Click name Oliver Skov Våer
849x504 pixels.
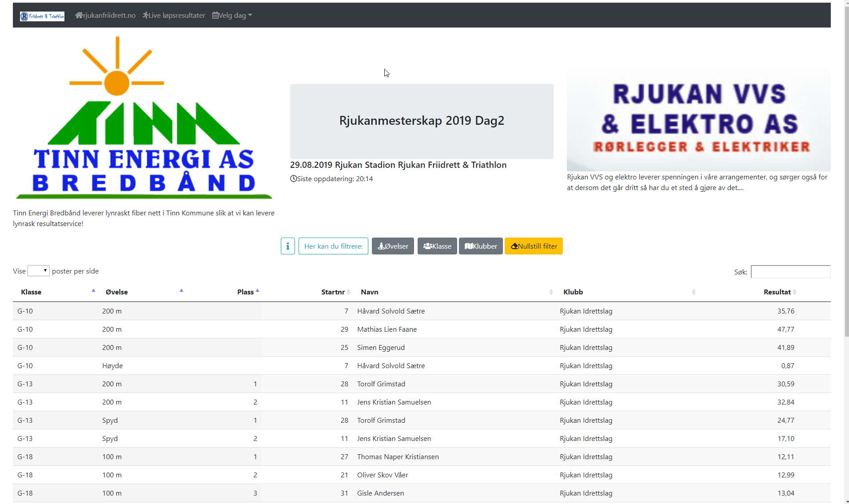point(382,475)
